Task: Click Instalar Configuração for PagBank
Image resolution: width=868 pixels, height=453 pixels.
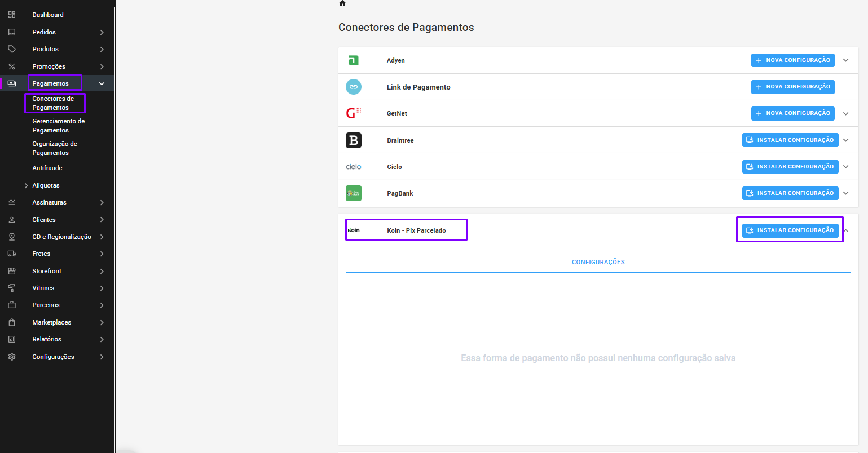Action: tap(790, 193)
